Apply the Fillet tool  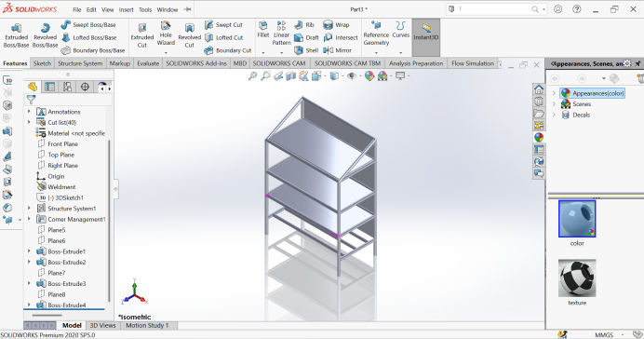pyautogui.click(x=263, y=30)
